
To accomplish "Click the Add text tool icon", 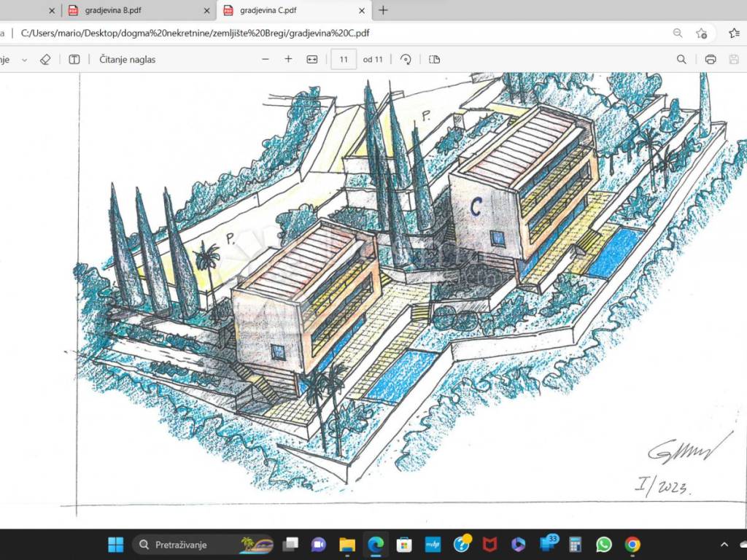I will (74, 60).
